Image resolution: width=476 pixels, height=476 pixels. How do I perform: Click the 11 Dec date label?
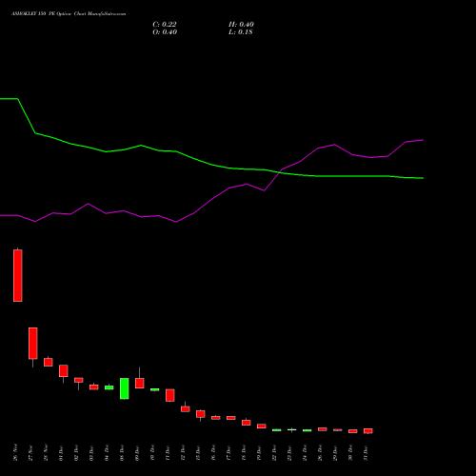(x=168, y=453)
